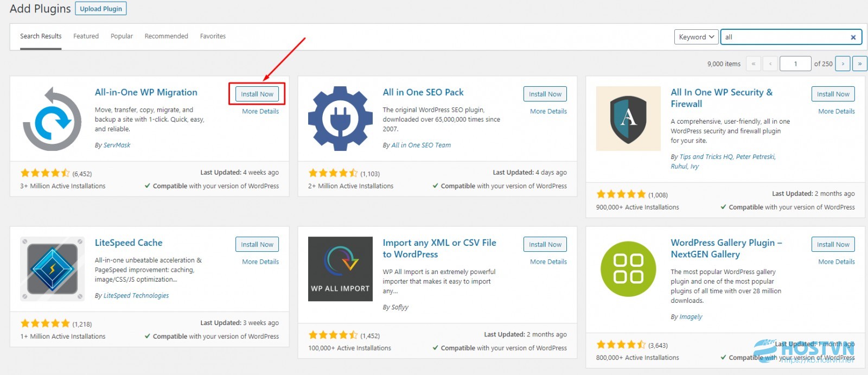Viewport: 868px width, 375px height.
Task: Open the Favorites plugins tab
Action: 213,36
